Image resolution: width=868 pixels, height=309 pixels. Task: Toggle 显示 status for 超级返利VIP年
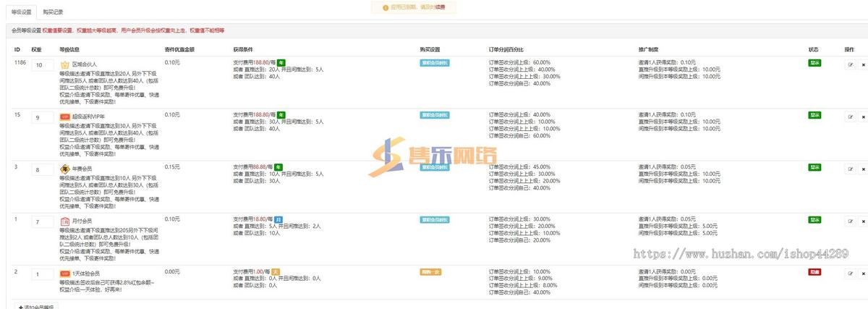coord(814,115)
